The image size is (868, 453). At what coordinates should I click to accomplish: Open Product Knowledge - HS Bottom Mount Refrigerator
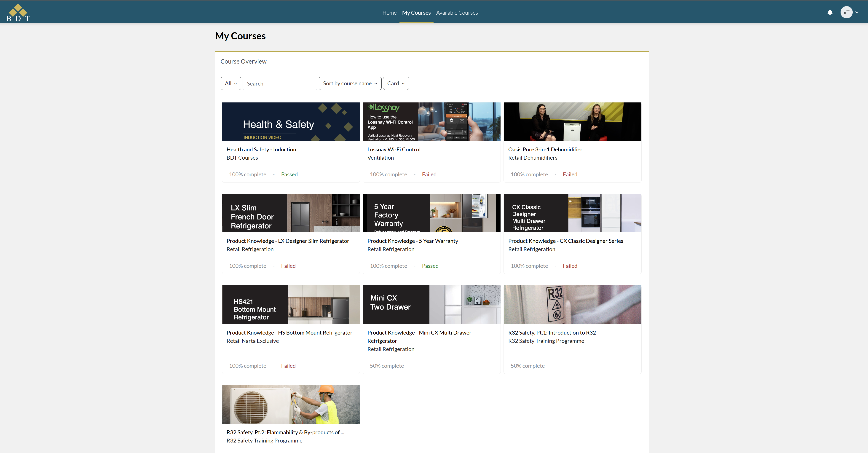tap(289, 333)
